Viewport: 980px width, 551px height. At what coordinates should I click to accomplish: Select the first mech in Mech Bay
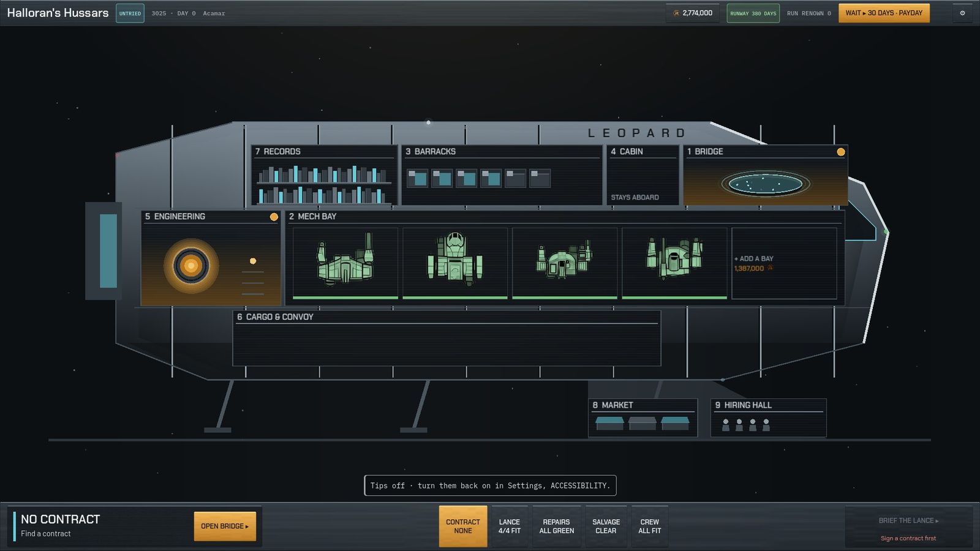point(345,263)
